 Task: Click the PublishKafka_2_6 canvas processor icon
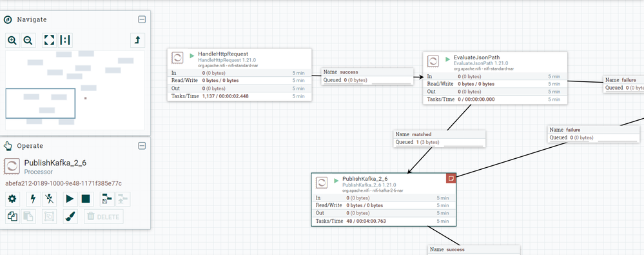322,183
